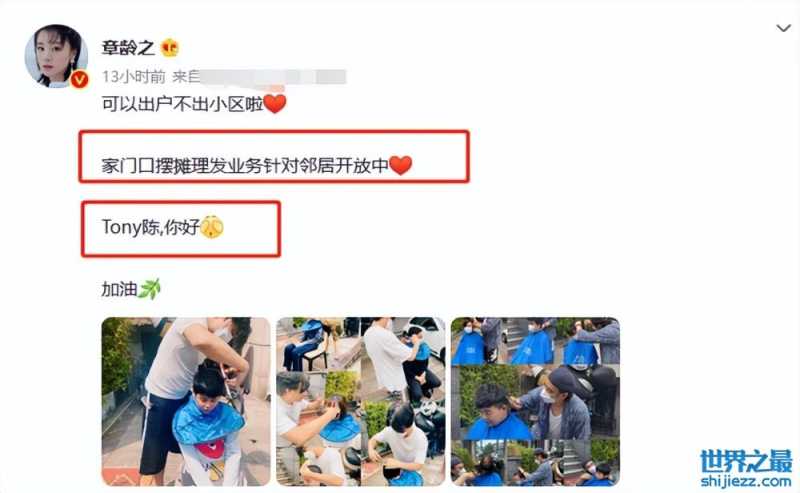
Task: Follow the shijiezz.com link
Action: [746, 481]
